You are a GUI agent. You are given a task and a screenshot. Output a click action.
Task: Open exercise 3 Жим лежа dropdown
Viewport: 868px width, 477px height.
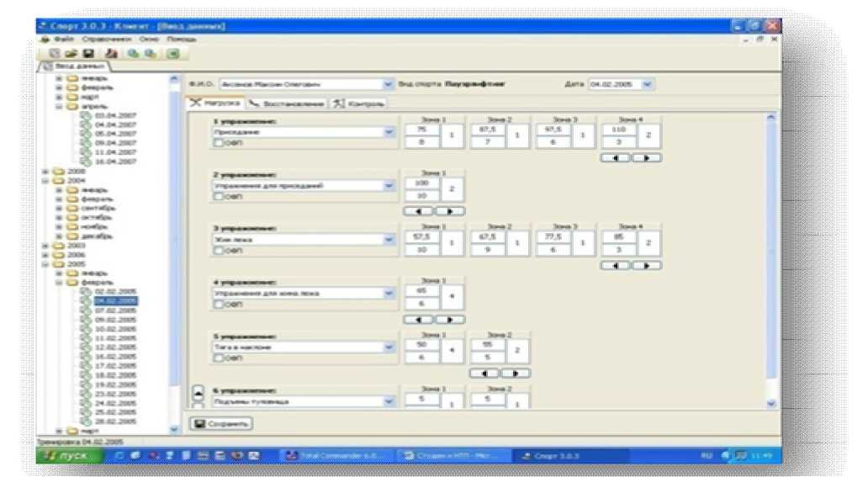(389, 240)
